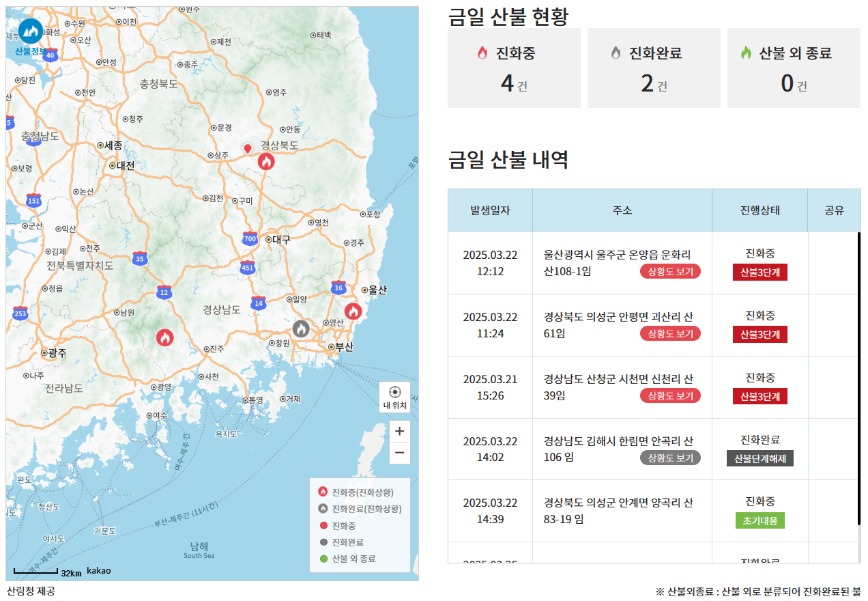Click the 진화중 4건 status card
Image resolution: width=868 pixels, height=601 pixels.
514,68
